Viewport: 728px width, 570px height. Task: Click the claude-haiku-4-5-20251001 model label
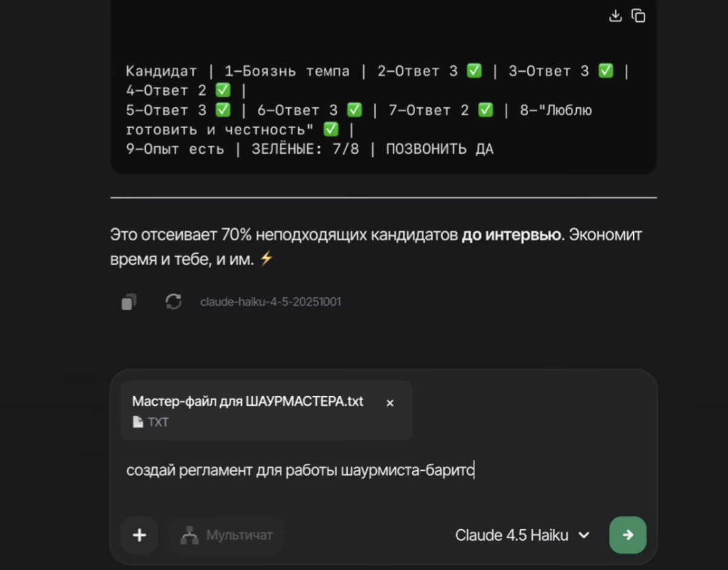(x=271, y=301)
